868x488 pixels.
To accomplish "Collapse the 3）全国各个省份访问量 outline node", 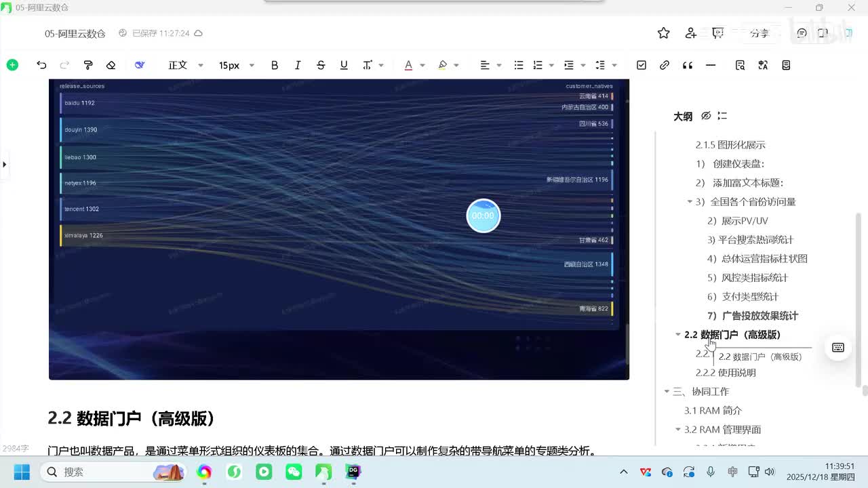I will tap(690, 201).
